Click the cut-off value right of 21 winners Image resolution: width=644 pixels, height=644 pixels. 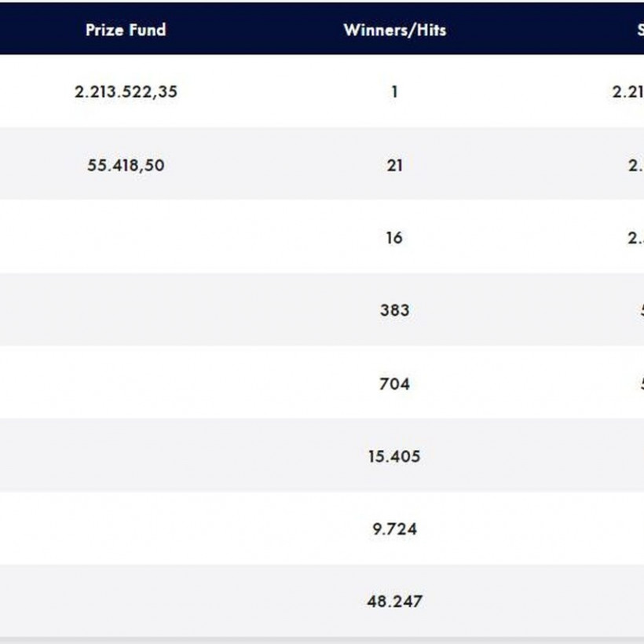[x=636, y=165]
